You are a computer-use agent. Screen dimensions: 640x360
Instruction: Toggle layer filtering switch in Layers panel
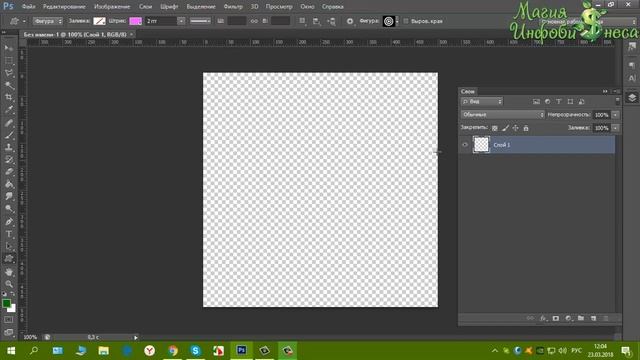[x=618, y=101]
